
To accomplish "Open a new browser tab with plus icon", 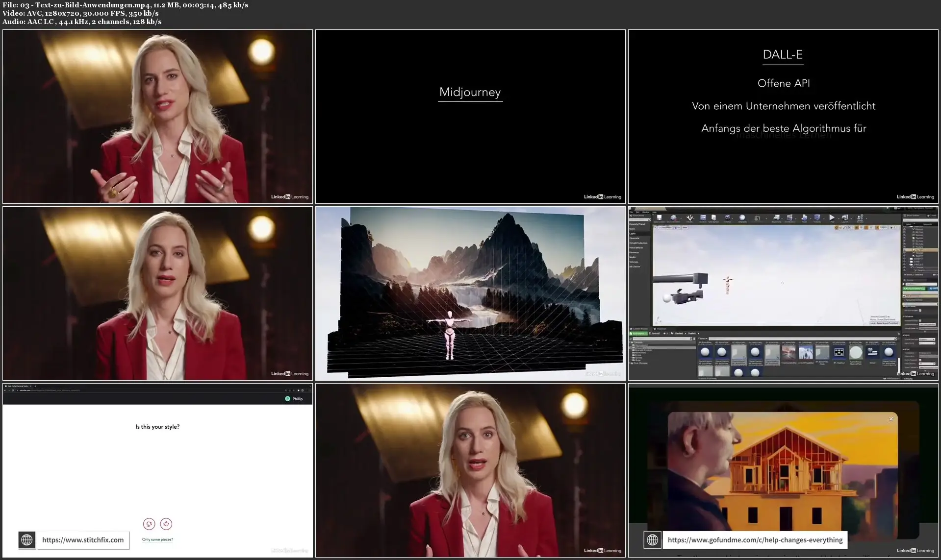I will click(35, 386).
